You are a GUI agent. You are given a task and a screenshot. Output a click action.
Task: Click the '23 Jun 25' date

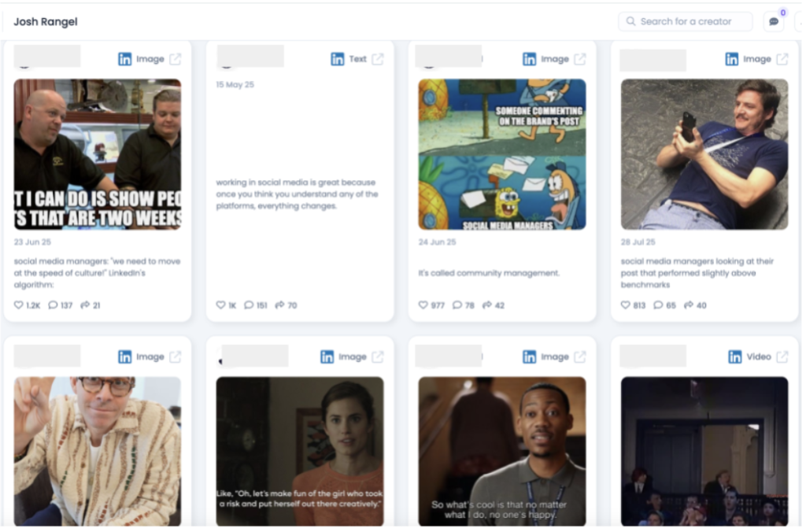(x=32, y=243)
